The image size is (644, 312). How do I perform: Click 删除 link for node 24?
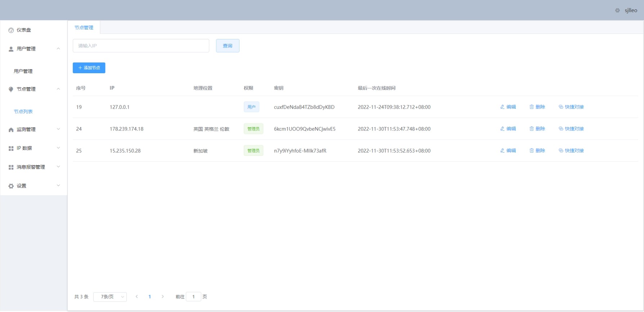(537, 129)
